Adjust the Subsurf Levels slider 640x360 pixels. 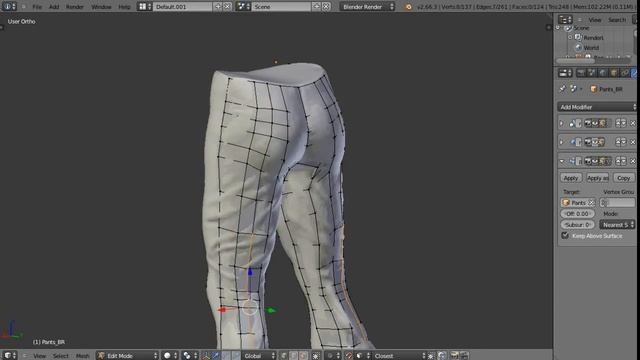pyautogui.click(x=577, y=224)
